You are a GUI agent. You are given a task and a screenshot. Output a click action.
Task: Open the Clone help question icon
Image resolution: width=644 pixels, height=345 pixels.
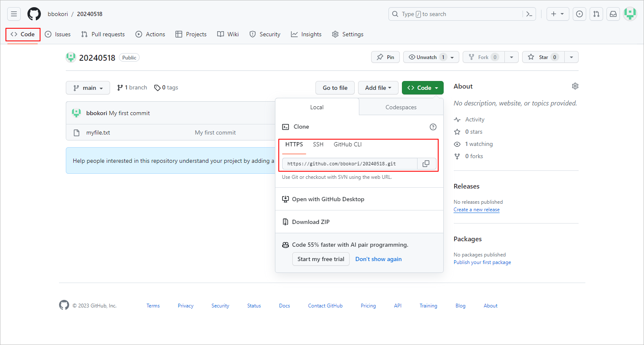click(433, 127)
